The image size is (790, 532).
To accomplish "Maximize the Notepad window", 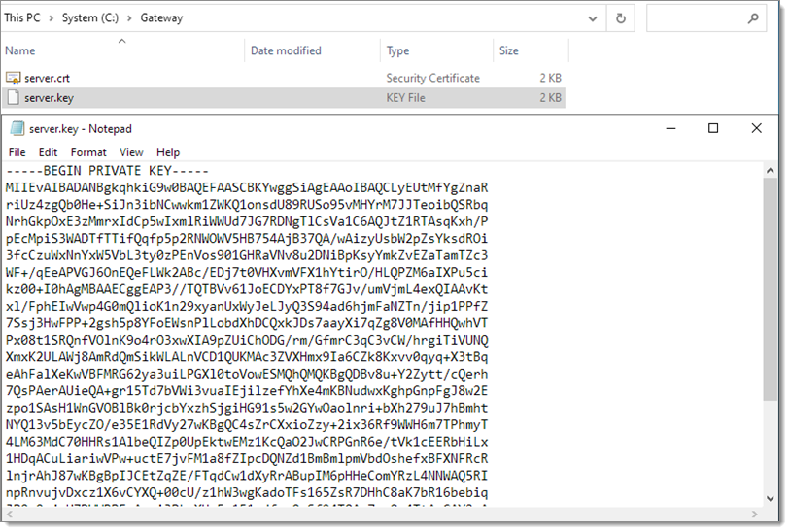I will 713,128.
